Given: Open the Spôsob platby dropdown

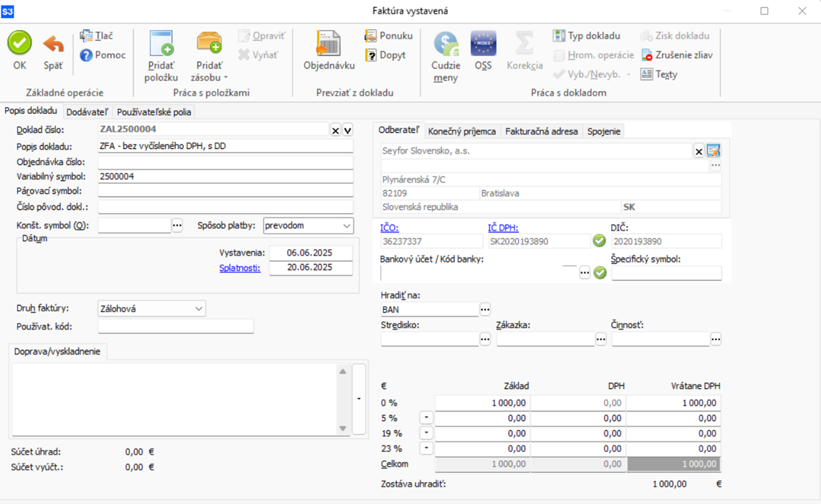Looking at the screenshot, I should [x=347, y=226].
